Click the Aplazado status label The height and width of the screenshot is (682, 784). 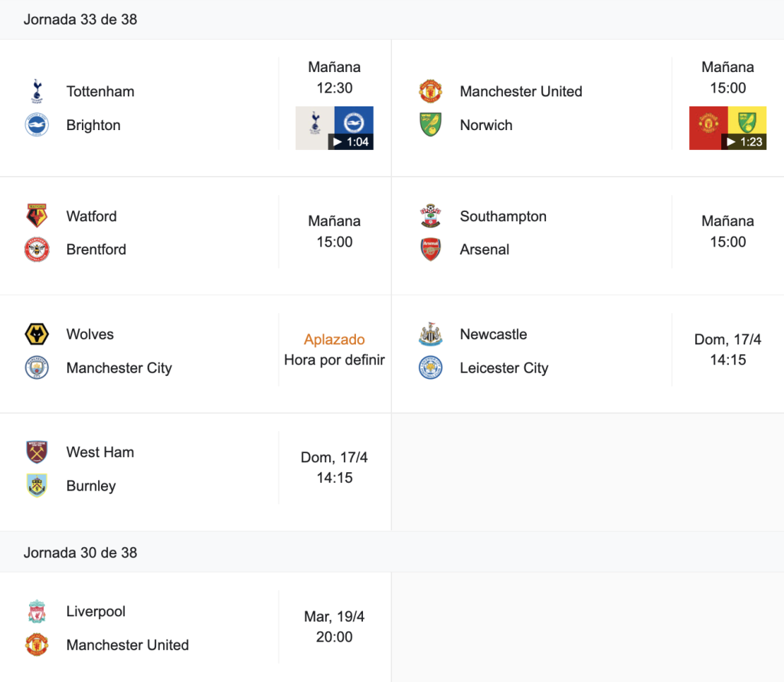point(335,340)
